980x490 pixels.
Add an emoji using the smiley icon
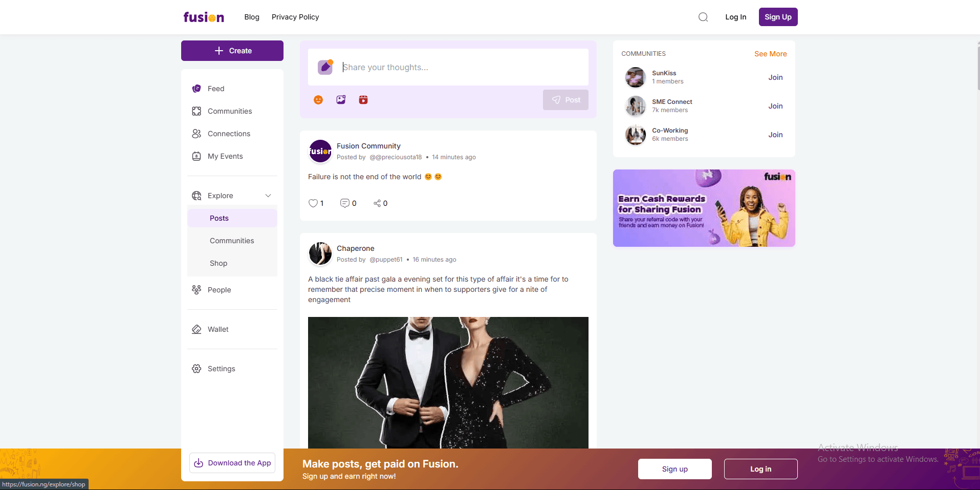(318, 100)
